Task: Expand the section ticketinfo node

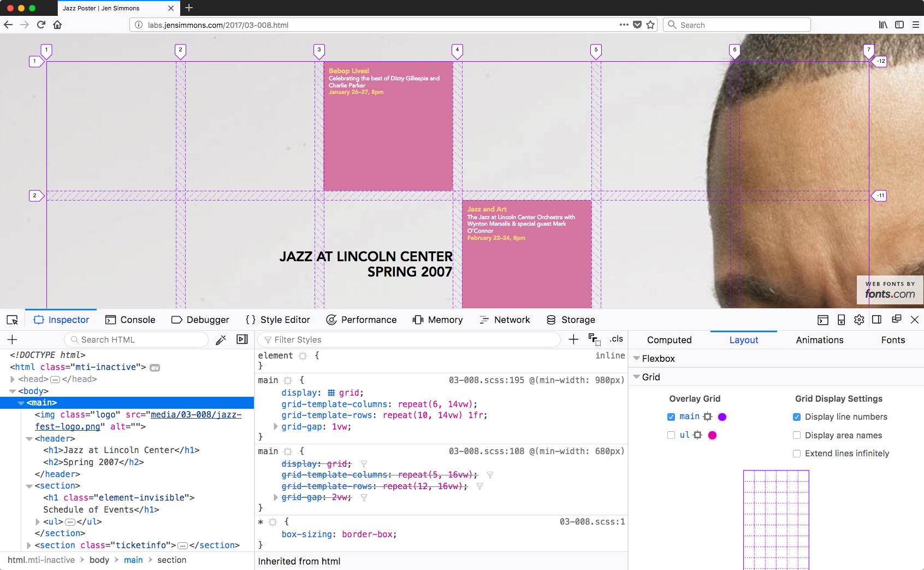Action: (29, 545)
